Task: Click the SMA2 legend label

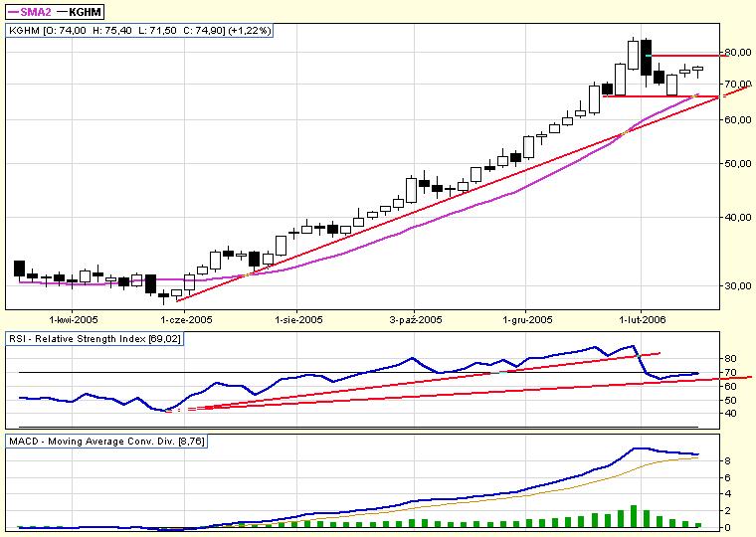Action: tap(35, 12)
